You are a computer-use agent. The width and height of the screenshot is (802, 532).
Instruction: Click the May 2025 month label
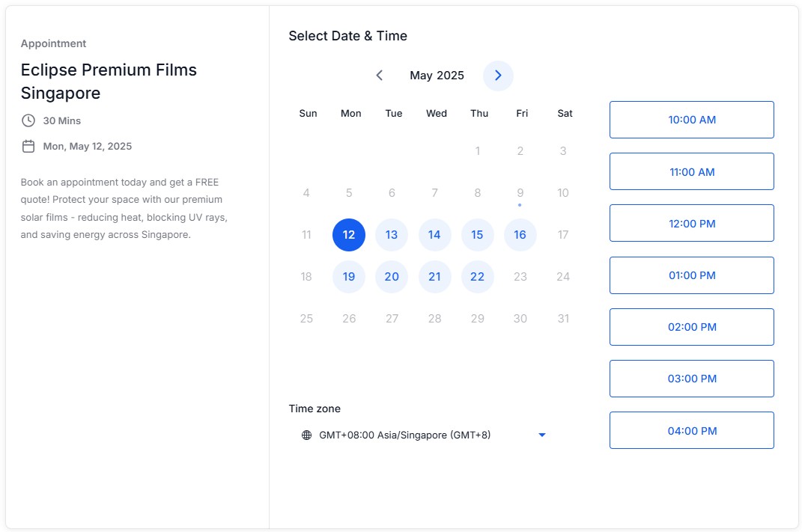437,76
